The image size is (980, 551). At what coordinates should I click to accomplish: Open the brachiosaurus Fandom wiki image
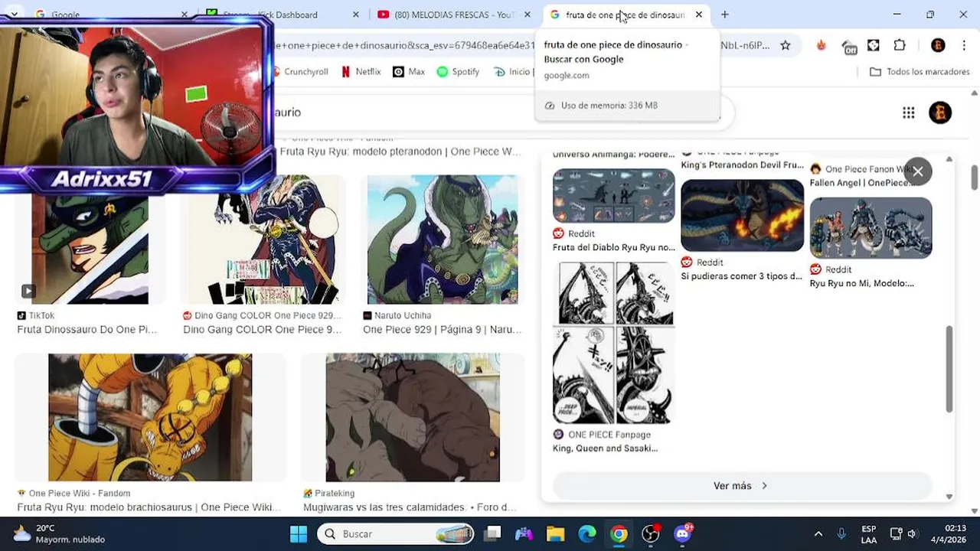(150, 418)
